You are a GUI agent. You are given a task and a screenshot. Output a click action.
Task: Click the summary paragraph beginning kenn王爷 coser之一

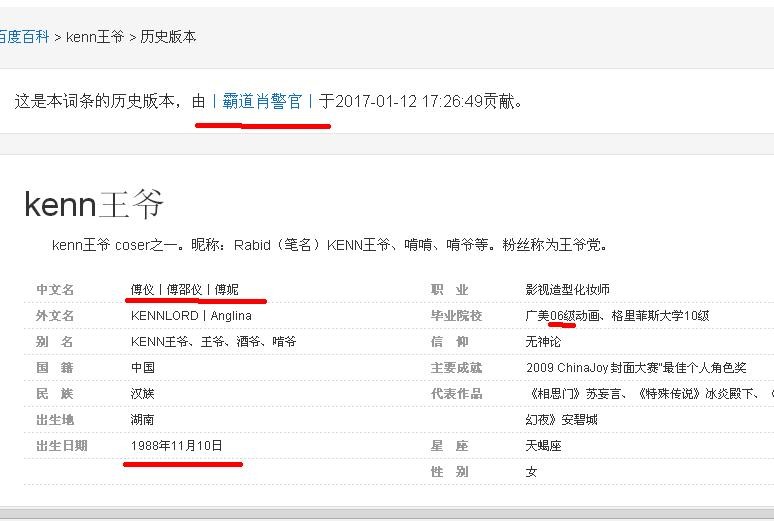pos(330,244)
